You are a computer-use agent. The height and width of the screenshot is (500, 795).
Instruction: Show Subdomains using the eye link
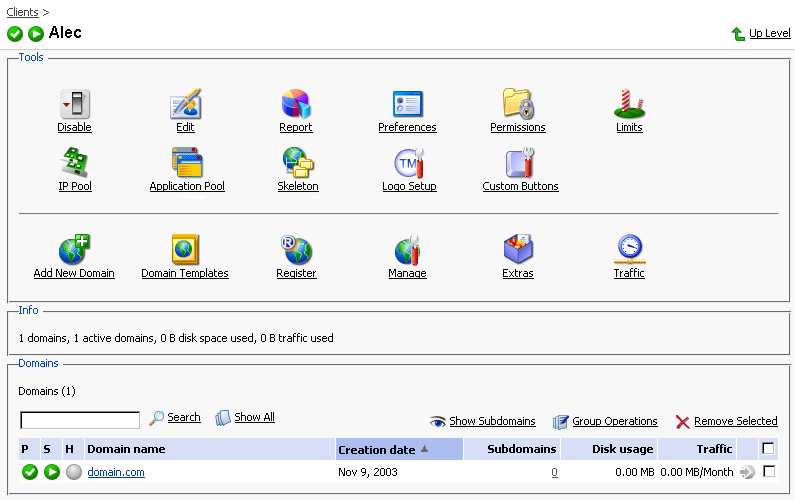click(x=491, y=422)
